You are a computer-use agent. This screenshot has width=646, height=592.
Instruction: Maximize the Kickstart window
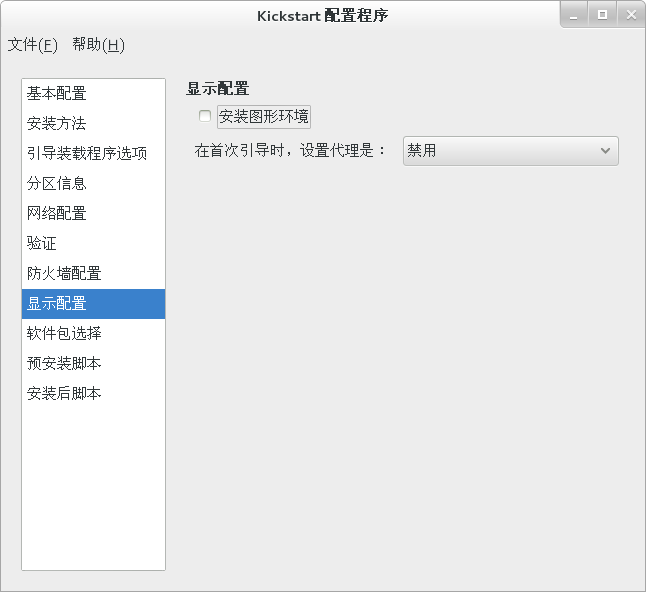602,15
